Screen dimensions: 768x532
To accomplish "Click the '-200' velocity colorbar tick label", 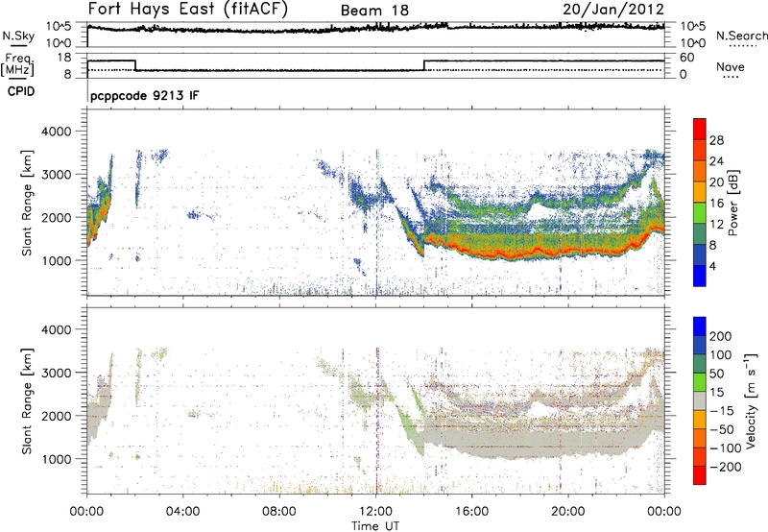I will pos(726,467).
